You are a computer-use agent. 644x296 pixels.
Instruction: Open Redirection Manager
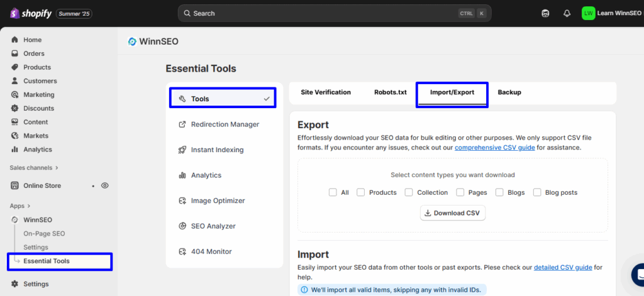tap(225, 124)
